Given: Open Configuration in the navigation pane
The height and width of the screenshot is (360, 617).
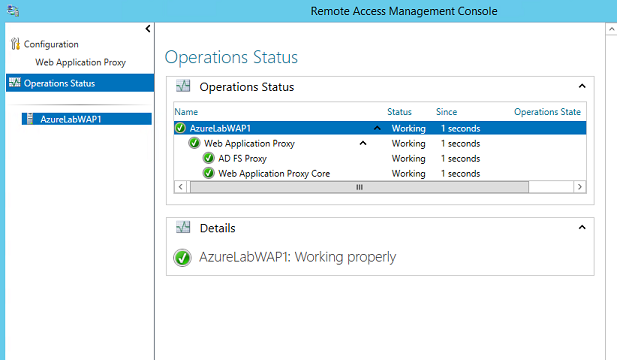Looking at the screenshot, I should pos(51,44).
